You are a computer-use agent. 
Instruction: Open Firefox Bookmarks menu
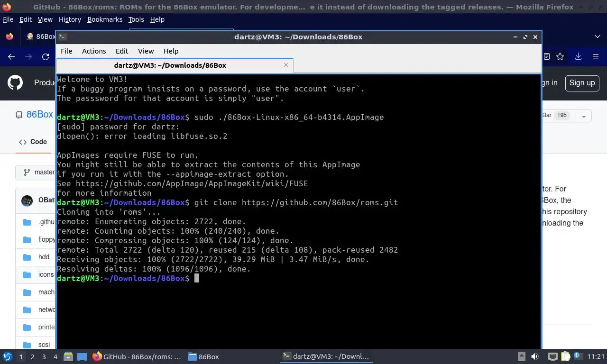pos(105,19)
